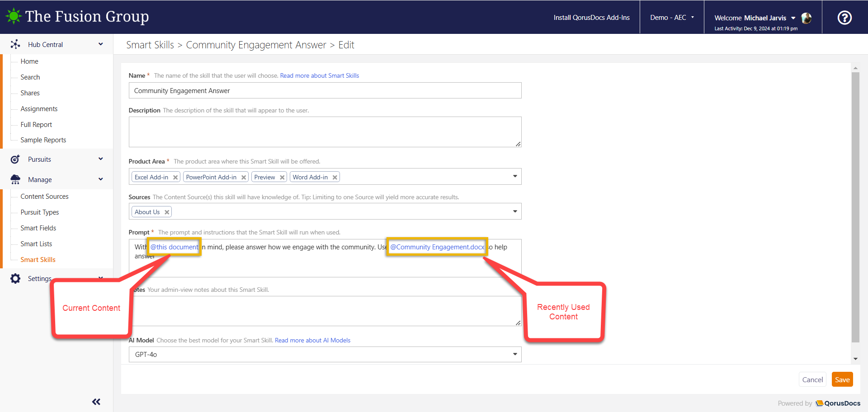Collapse sidebar with double-chevron icon
The height and width of the screenshot is (412, 868).
tap(96, 402)
